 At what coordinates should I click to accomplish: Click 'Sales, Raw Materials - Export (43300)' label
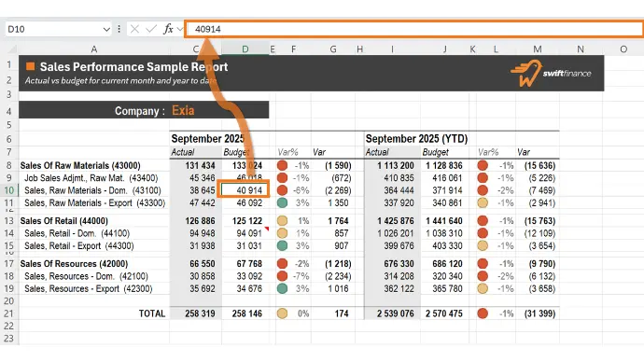tap(94, 203)
